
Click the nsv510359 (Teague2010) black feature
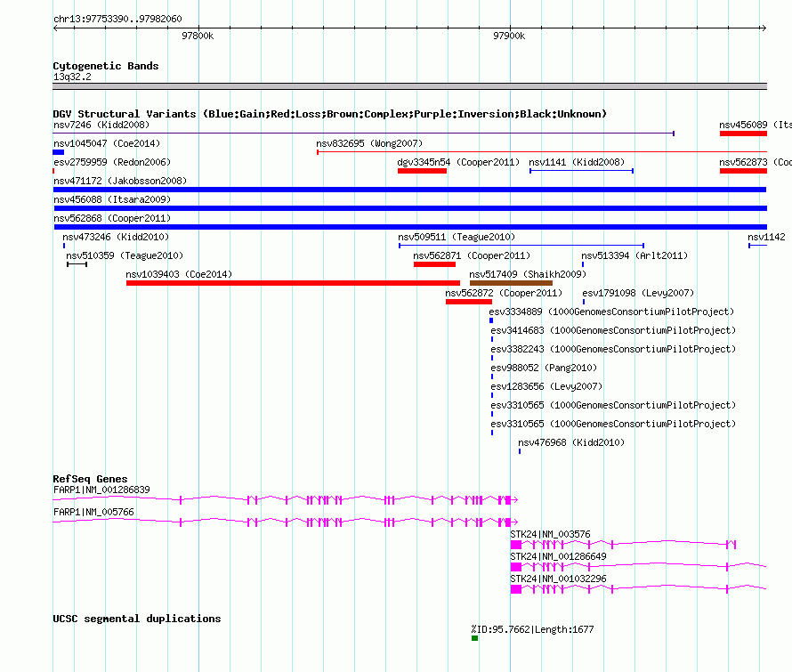(77, 264)
